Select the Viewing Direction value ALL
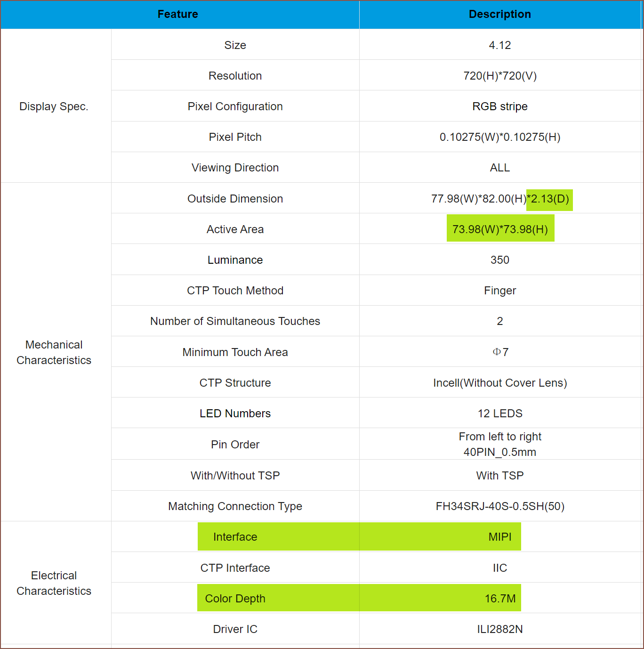644x649 pixels. pos(499,168)
